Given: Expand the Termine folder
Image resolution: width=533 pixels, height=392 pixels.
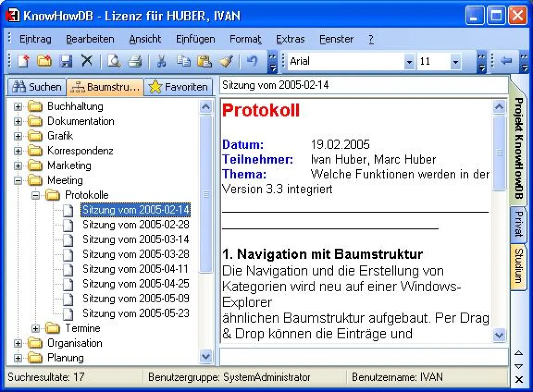Looking at the screenshot, I should [x=36, y=328].
